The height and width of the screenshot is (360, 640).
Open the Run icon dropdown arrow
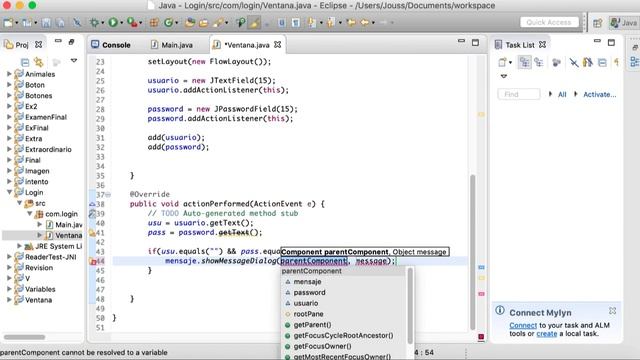pos(121,23)
